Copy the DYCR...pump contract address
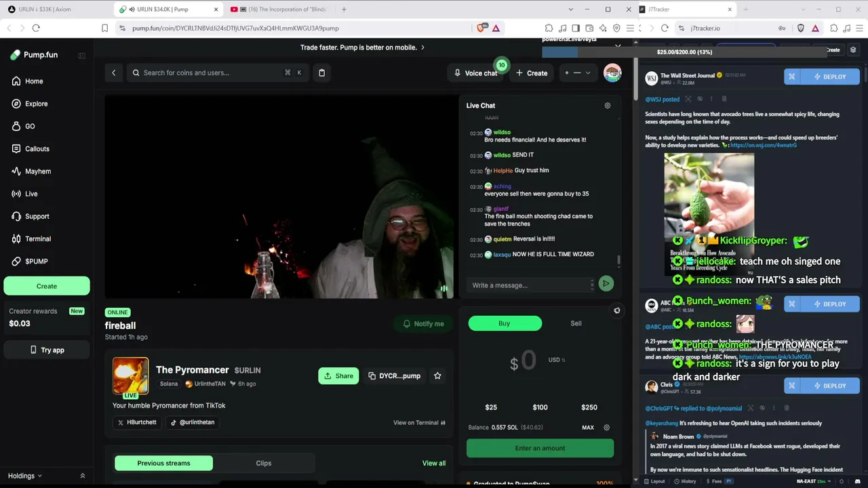The height and width of the screenshot is (488, 868). [x=394, y=375]
